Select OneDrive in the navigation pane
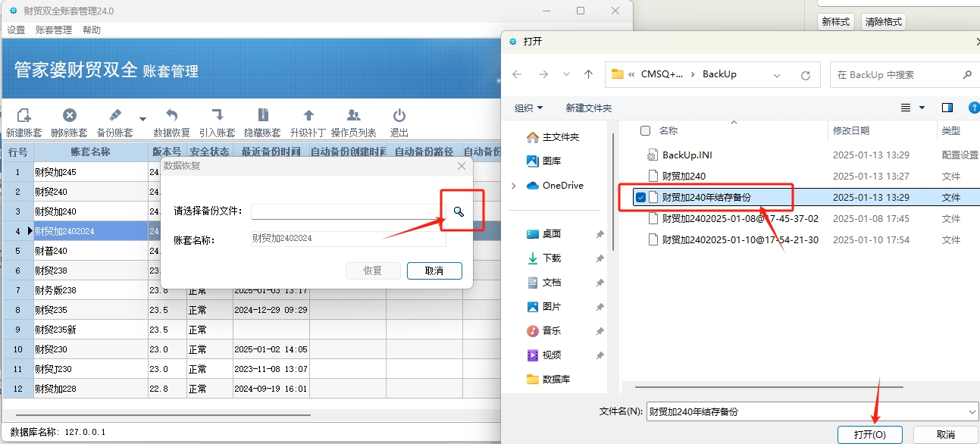 555,186
